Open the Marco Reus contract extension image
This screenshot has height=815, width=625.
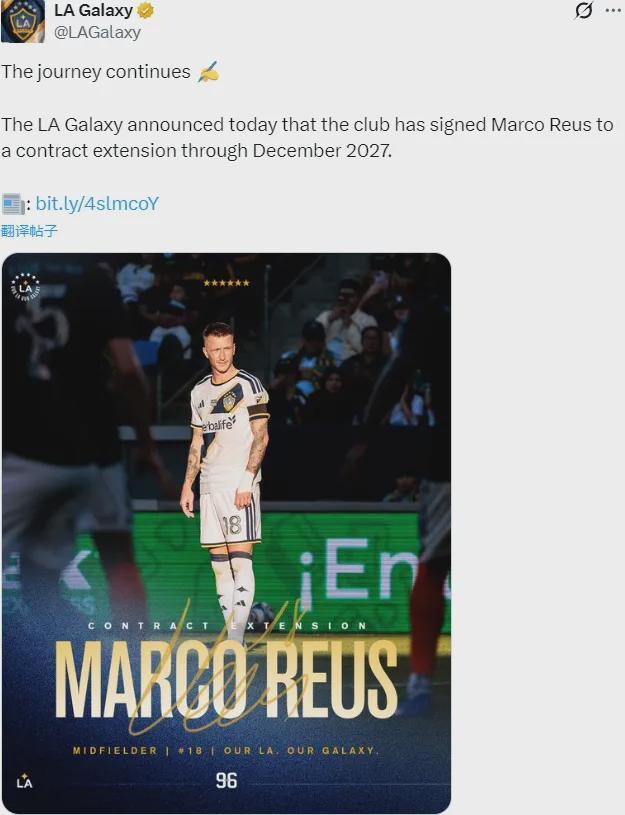pos(226,533)
